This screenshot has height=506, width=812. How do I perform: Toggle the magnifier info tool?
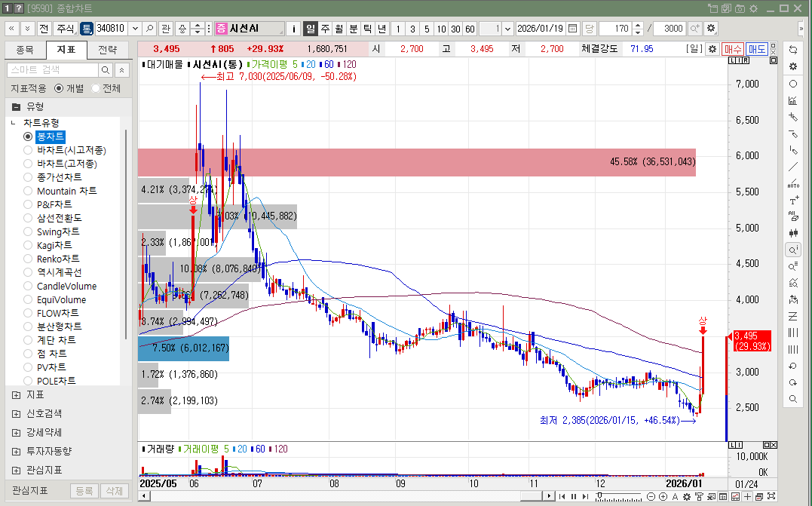pyautogui.click(x=793, y=250)
